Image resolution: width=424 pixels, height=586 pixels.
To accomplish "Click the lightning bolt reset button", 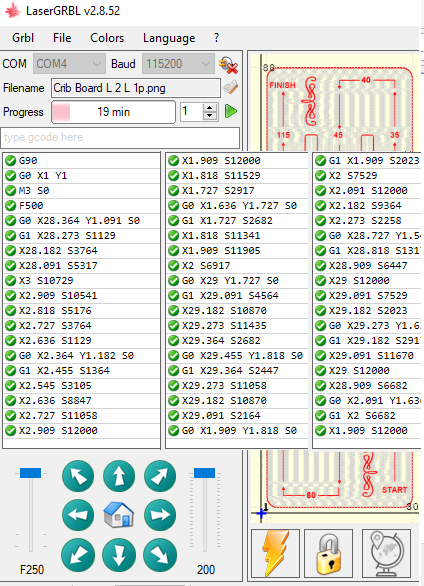I will click(275, 553).
